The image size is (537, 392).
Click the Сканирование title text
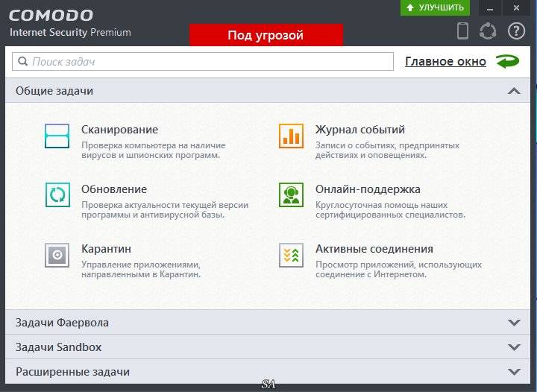[x=119, y=130]
